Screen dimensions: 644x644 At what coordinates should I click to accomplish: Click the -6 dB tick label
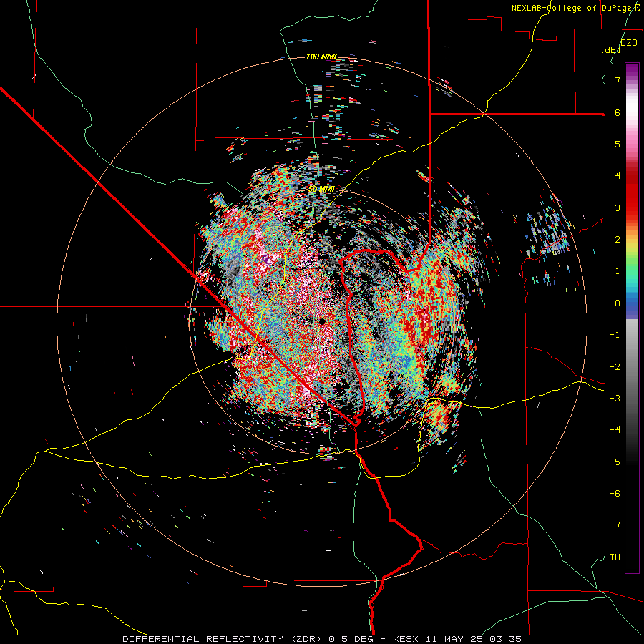tap(615, 494)
